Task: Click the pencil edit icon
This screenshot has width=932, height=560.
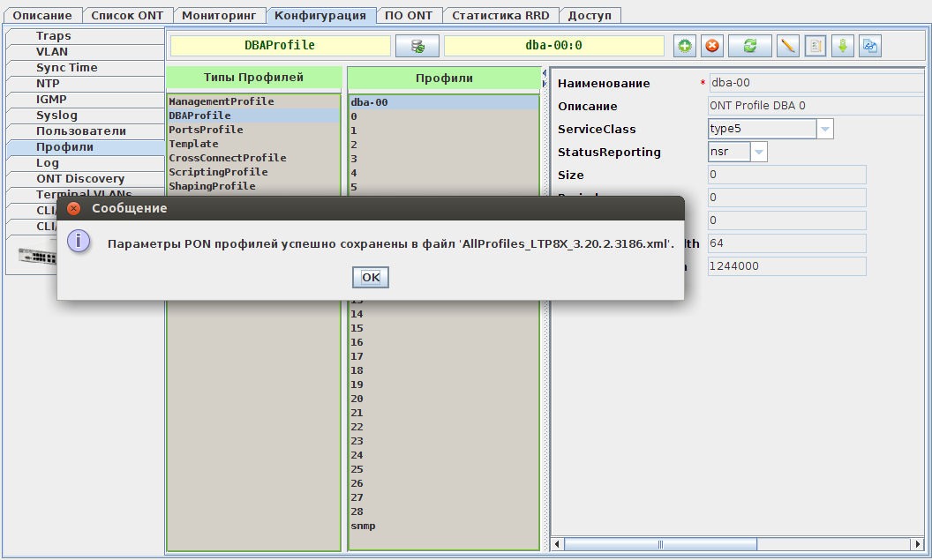Action: 787,46
